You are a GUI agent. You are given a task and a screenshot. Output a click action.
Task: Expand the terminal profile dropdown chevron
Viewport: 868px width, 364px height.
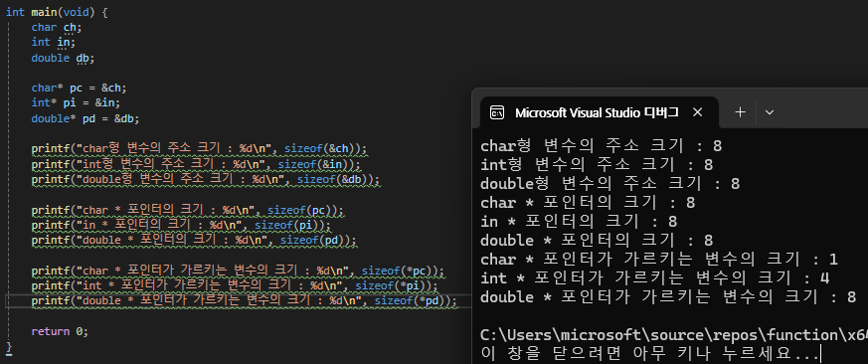[x=769, y=112]
